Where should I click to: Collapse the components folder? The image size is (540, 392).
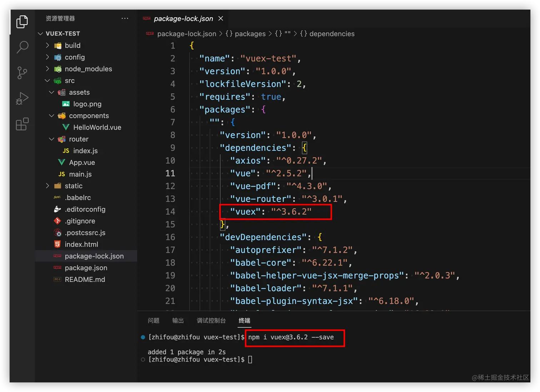(x=51, y=115)
